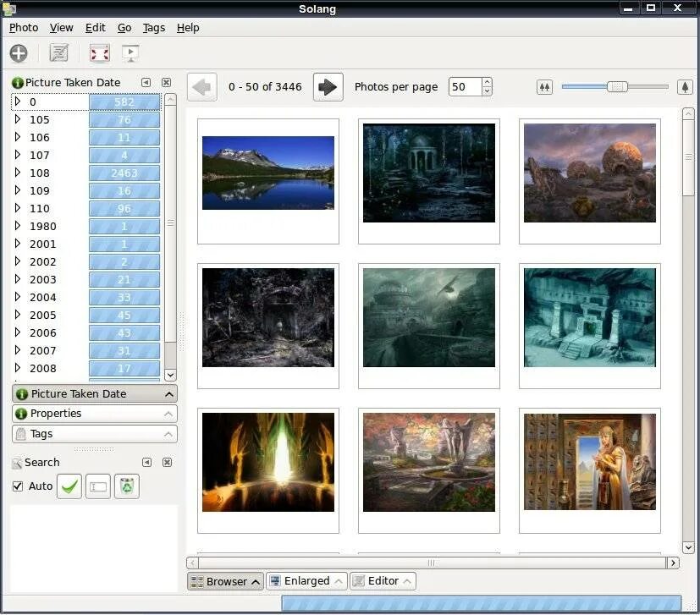Image resolution: width=700 pixels, height=615 pixels.
Task: Expand the 2008 year row
Action: [18, 368]
